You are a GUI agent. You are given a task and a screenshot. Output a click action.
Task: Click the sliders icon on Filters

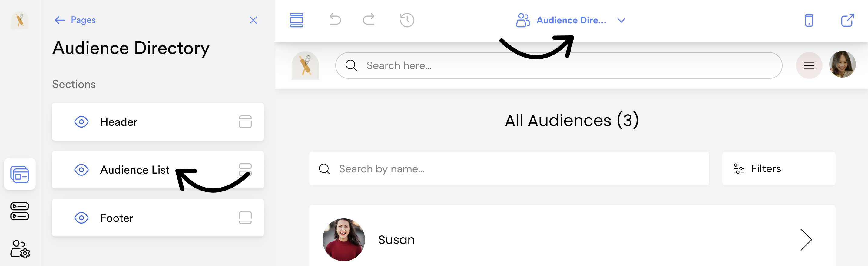pyautogui.click(x=739, y=168)
